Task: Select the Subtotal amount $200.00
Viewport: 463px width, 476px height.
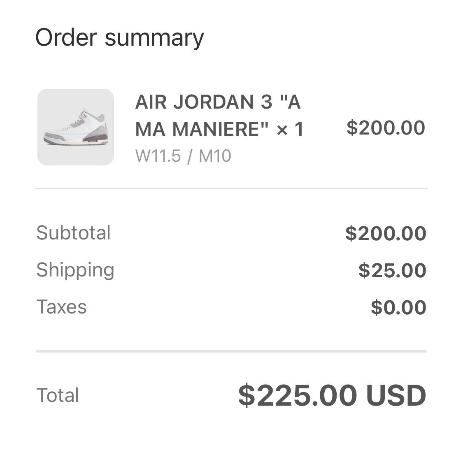Action: [386, 233]
